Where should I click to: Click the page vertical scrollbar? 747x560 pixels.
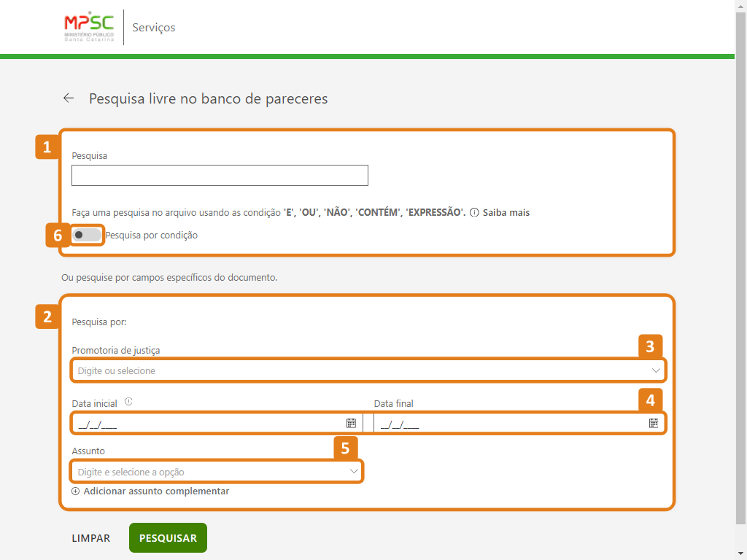pos(740,262)
